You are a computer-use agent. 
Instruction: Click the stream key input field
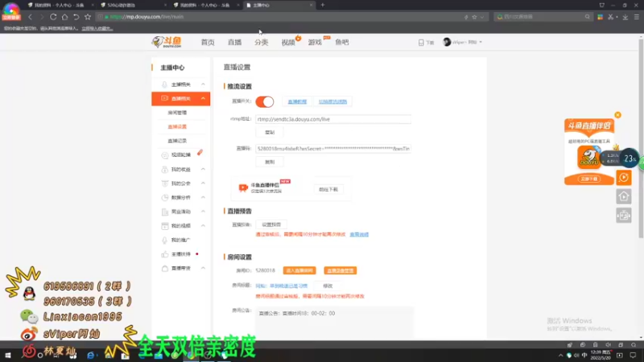[333, 149]
